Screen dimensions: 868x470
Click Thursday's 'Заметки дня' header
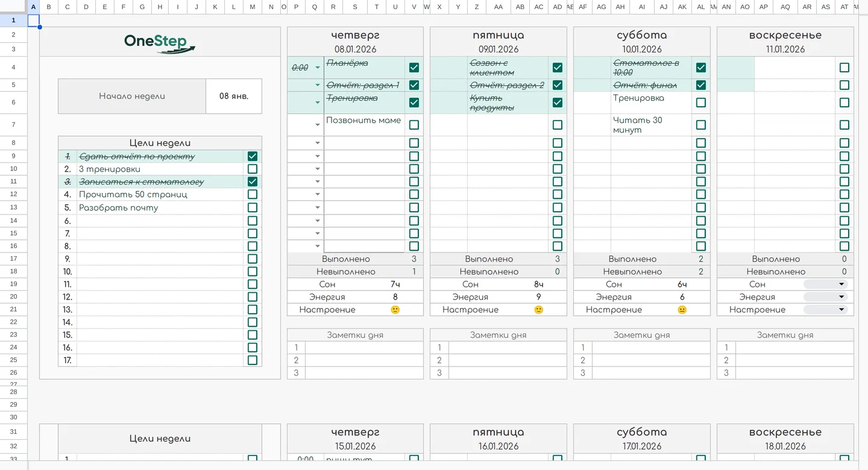pos(355,335)
